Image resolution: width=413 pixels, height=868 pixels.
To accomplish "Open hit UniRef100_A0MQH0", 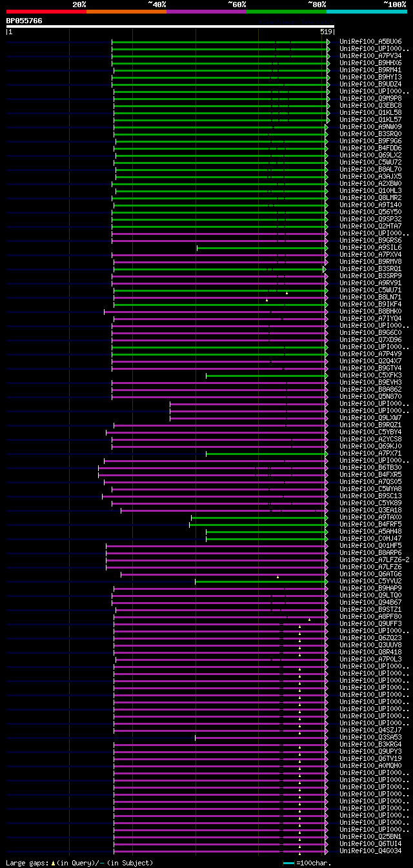I will click(x=370, y=765).
